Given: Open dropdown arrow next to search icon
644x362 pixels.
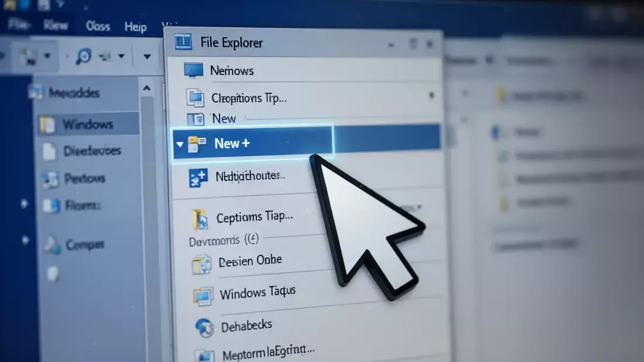Looking at the screenshot, I should click(121, 56).
